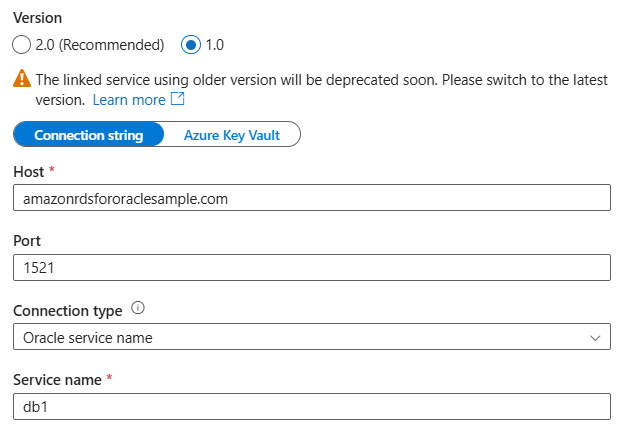Click the deprecation warning message text
This screenshot has height=427, width=628.
[x=320, y=78]
